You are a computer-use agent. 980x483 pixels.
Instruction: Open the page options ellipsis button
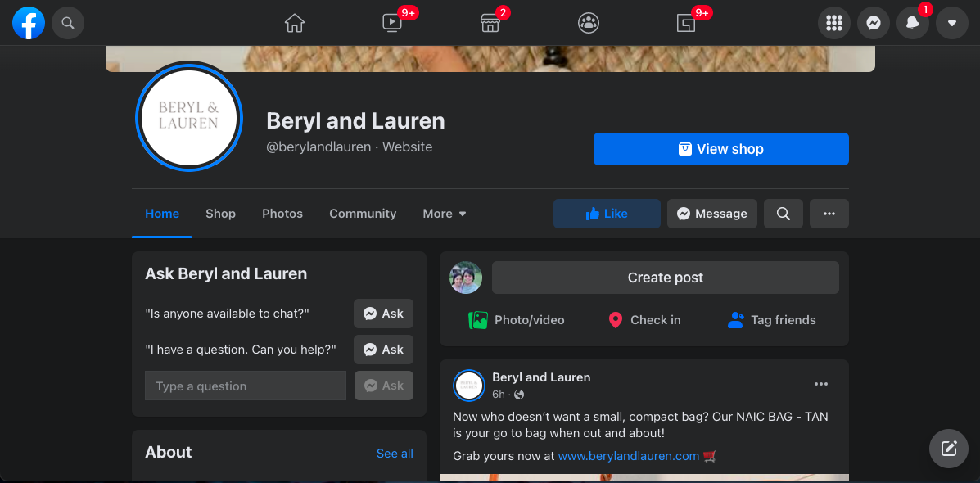[829, 214]
